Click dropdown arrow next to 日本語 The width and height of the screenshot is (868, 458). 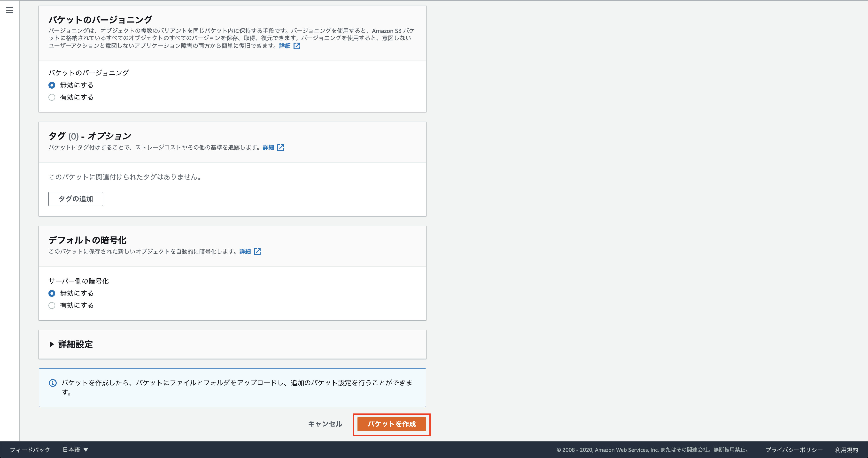[x=86, y=450]
